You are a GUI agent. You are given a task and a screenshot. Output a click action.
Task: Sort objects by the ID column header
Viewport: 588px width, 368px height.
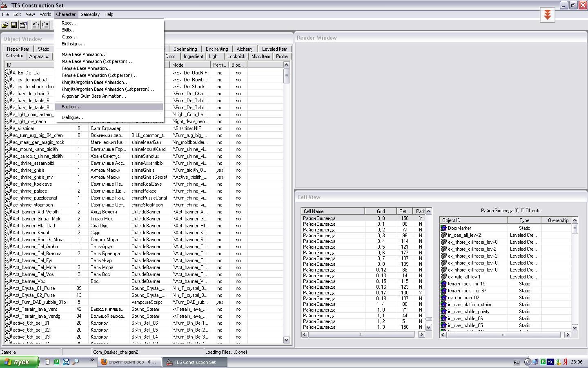tap(38, 65)
